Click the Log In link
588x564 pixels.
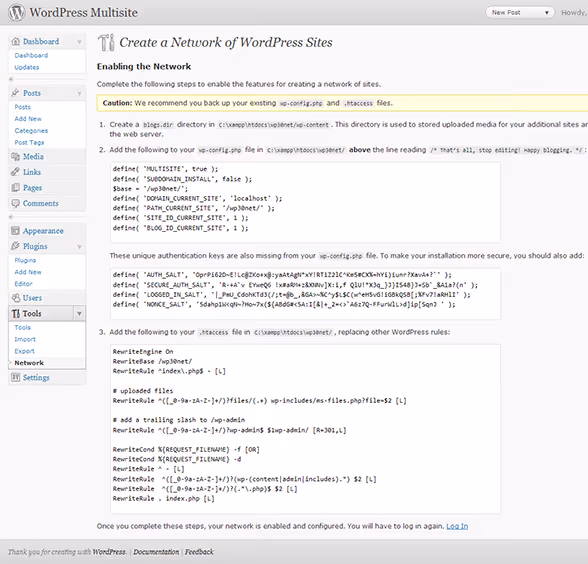(x=457, y=526)
